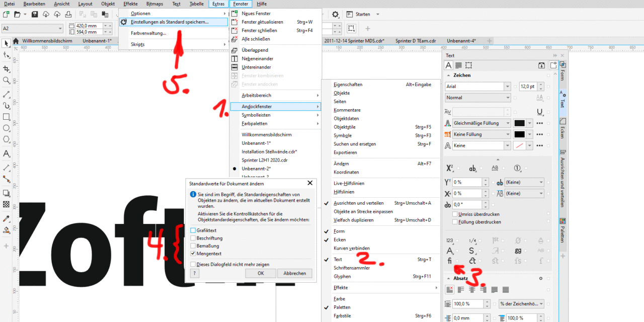Enable Umriss überdrucken checkbox
This screenshot has height=322, width=644.
(455, 214)
